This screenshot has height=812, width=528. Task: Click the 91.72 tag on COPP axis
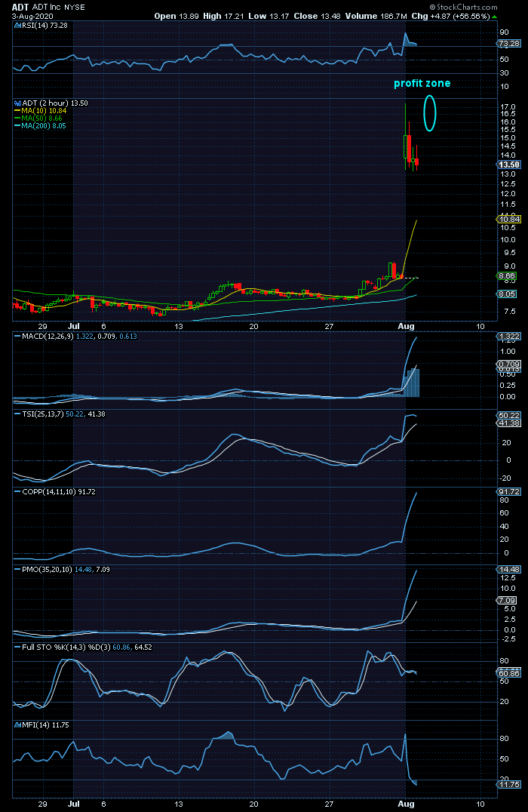click(x=509, y=492)
